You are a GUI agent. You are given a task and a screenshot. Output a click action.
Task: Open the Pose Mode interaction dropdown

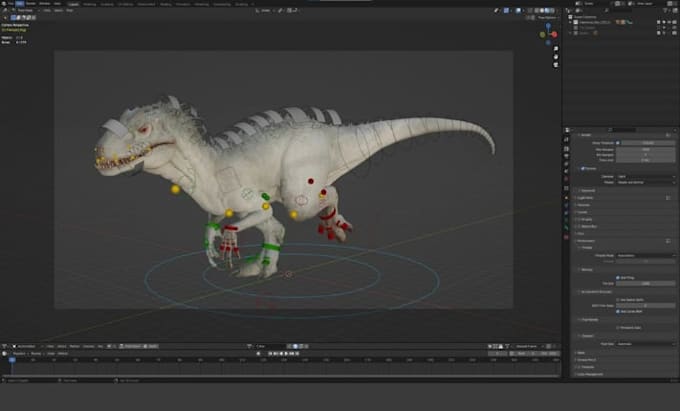pyautogui.click(x=24, y=10)
